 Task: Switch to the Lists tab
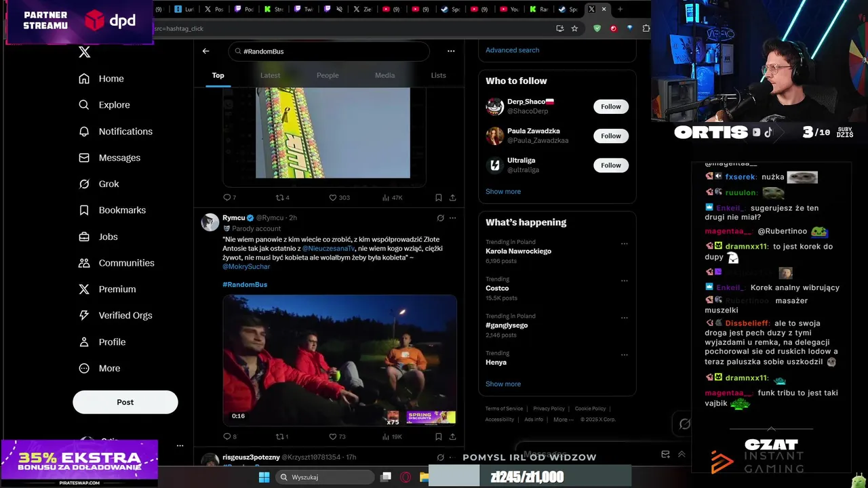pos(438,75)
